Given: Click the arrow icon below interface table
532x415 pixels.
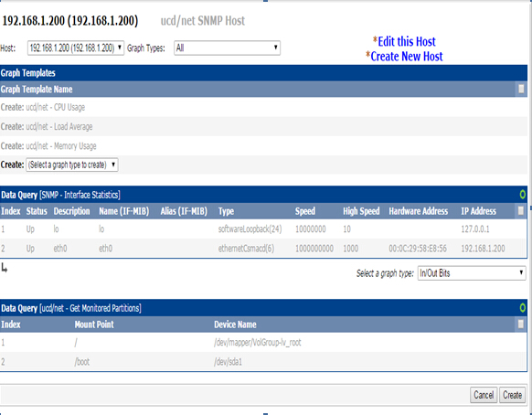Looking at the screenshot, I should (4, 268).
